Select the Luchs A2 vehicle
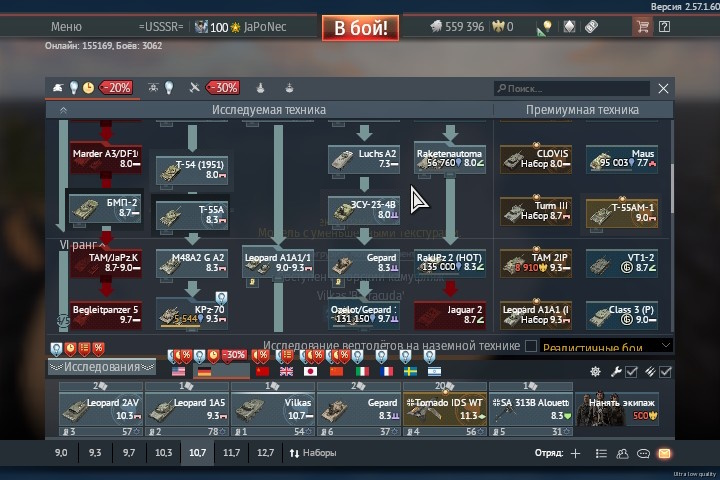Viewport: 720px width, 480px height. [364, 159]
